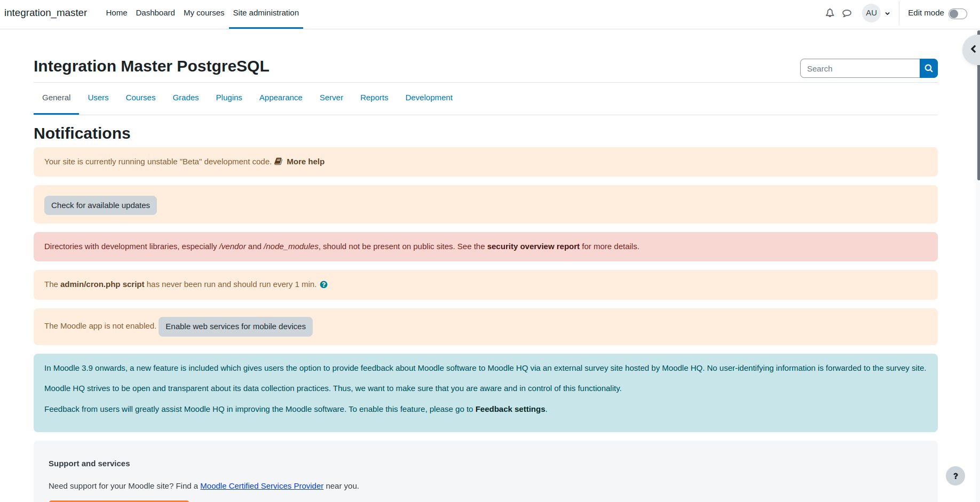The image size is (980, 502).
Task: Switch to the Server tab
Action: tap(331, 98)
